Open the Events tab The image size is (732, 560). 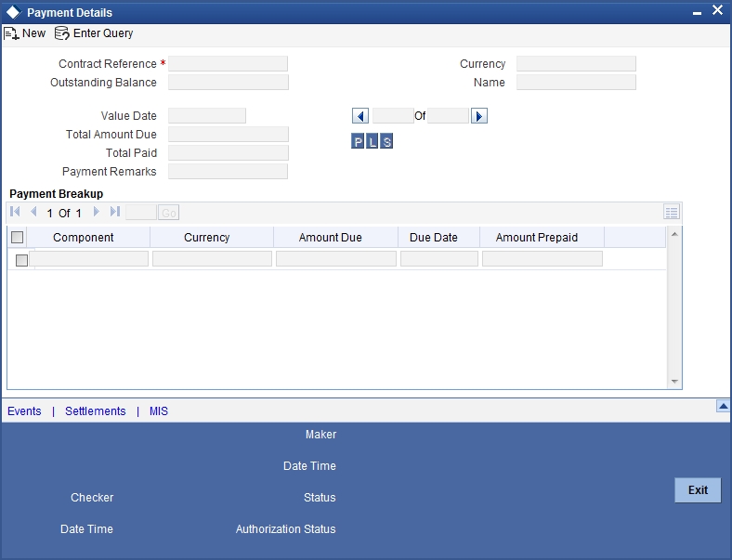coord(24,411)
